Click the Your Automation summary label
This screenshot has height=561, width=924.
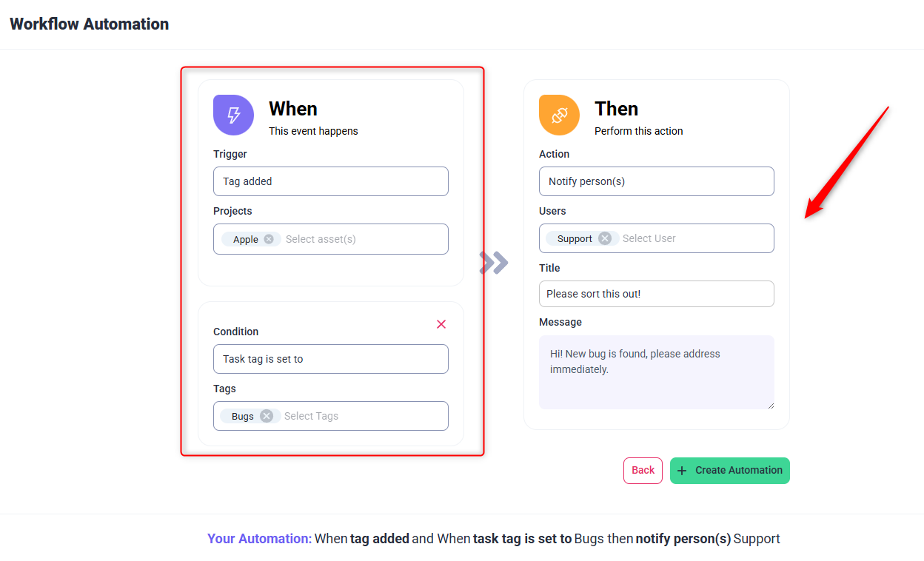pyautogui.click(x=259, y=539)
